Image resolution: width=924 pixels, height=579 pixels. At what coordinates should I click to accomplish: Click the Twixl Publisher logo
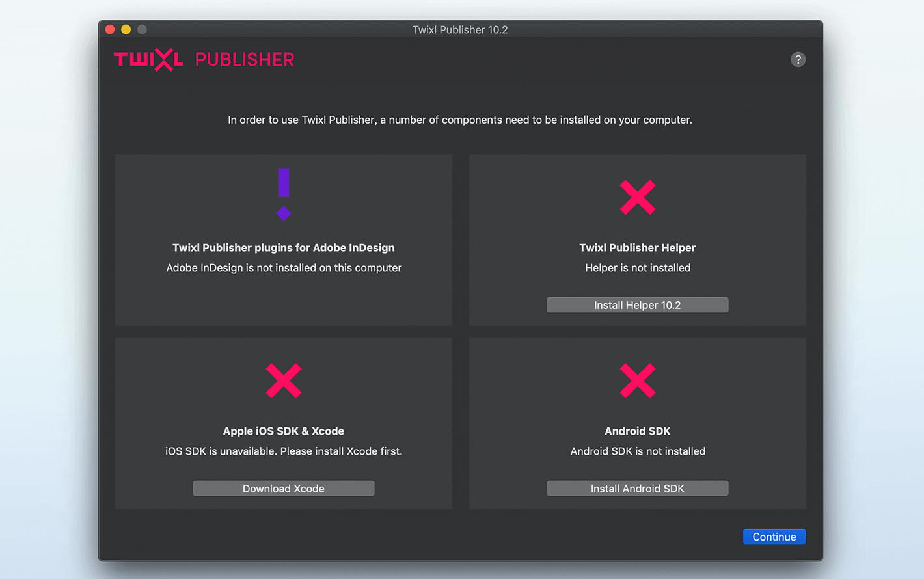204,60
